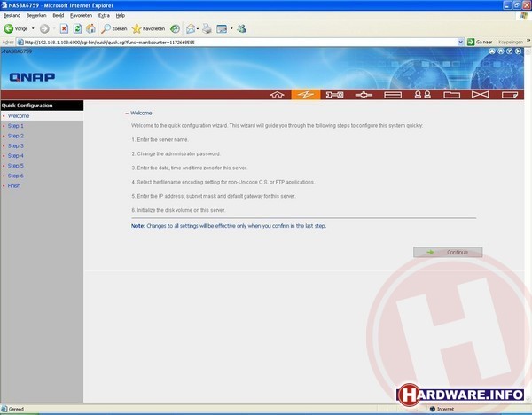Screen dimensions: 532x415
Task: Open the System Settings wrench icon
Action: tap(334, 95)
